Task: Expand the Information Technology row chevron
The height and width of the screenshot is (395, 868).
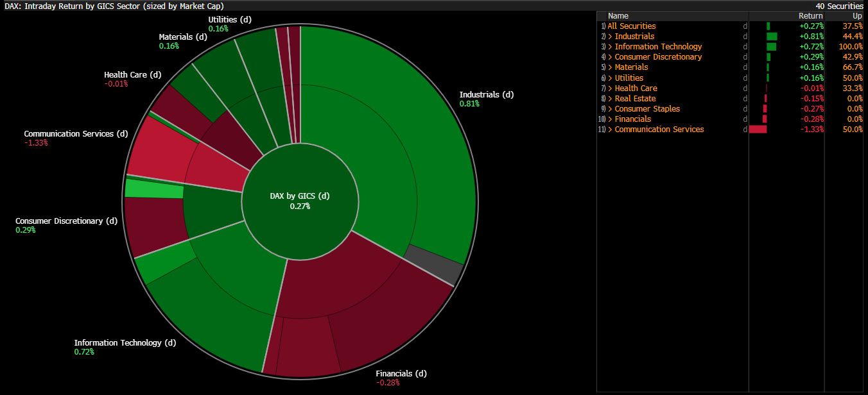Action: tap(610, 47)
